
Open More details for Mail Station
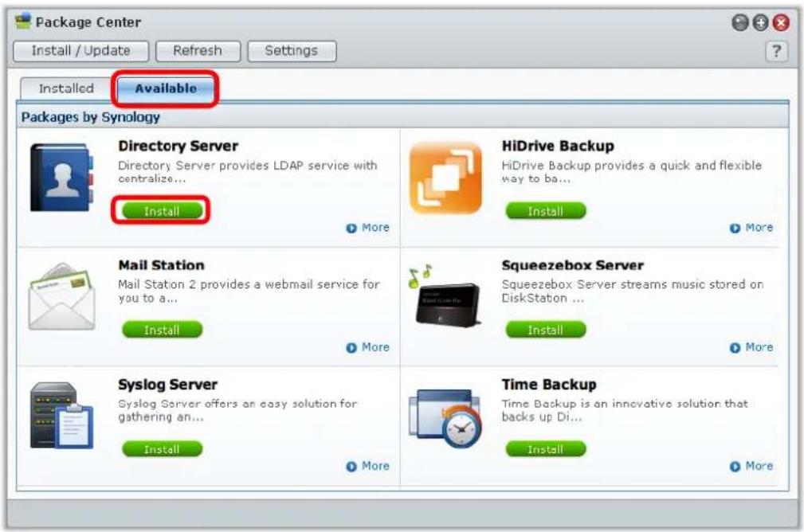click(x=367, y=347)
